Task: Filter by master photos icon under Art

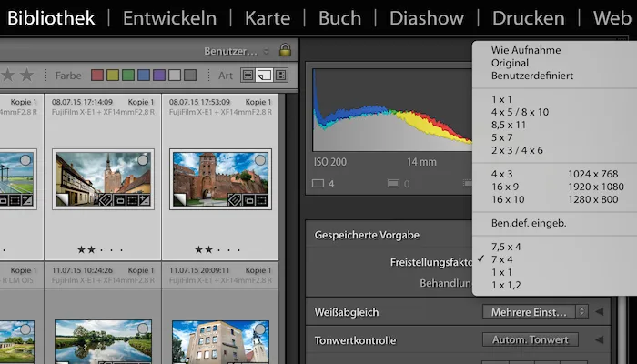Action: pyautogui.click(x=248, y=76)
